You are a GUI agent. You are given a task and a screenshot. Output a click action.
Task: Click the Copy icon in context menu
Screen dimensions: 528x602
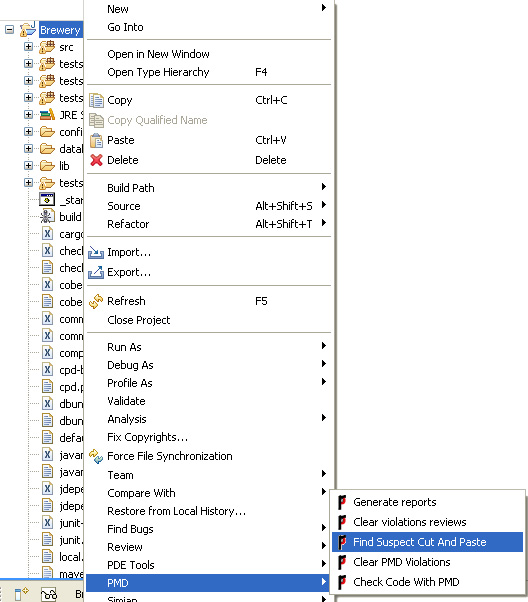(96, 100)
